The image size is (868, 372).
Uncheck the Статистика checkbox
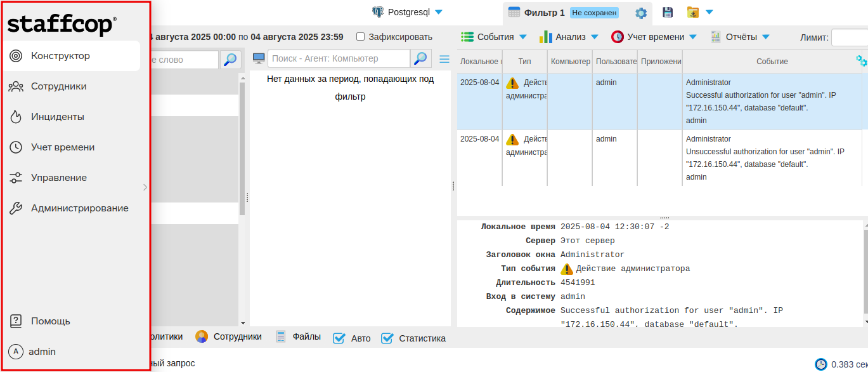tap(387, 338)
